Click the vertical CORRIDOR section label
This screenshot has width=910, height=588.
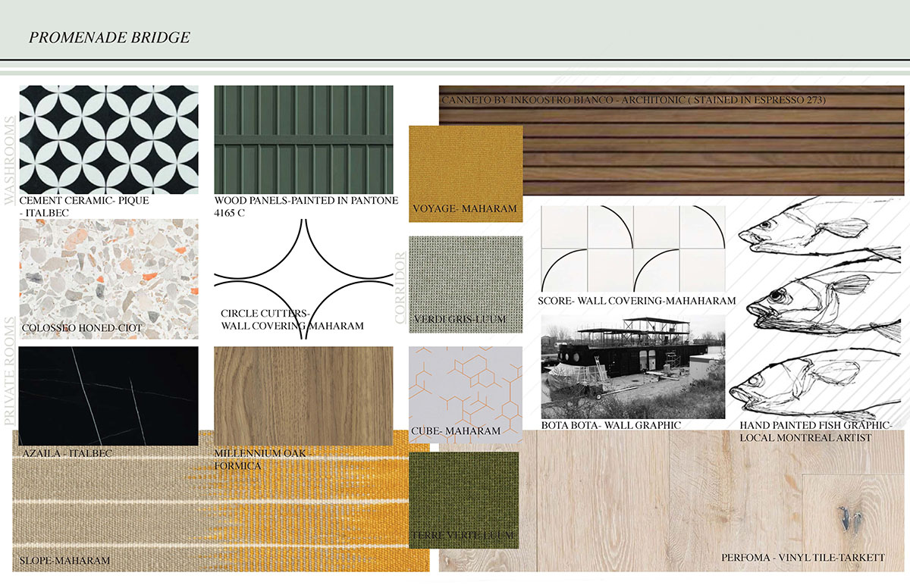(x=400, y=289)
